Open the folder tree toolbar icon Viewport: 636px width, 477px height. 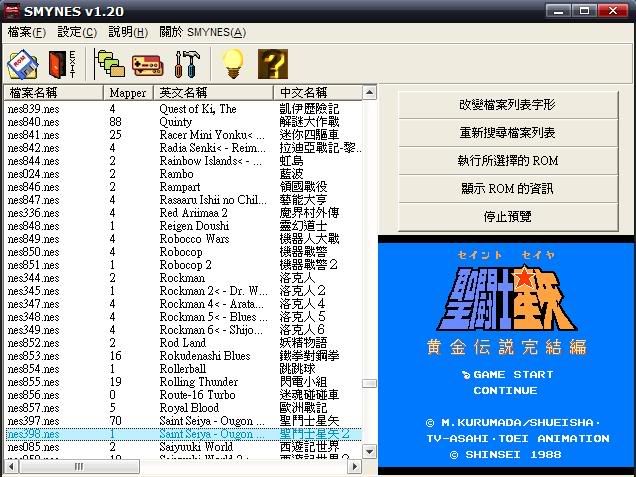tap(108, 64)
